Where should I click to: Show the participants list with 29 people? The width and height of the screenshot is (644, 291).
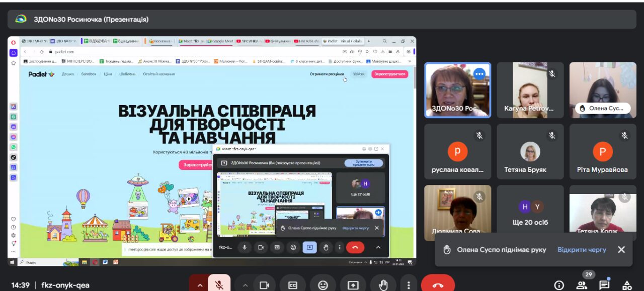click(582, 285)
